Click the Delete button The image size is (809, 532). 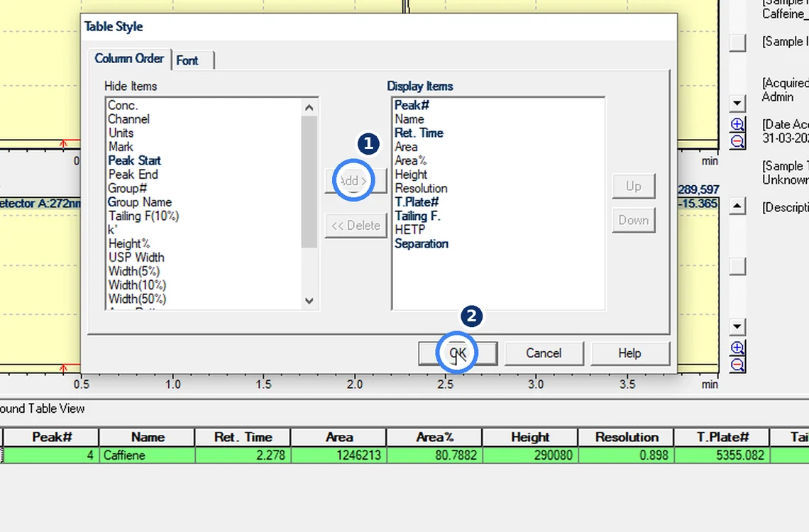(356, 226)
